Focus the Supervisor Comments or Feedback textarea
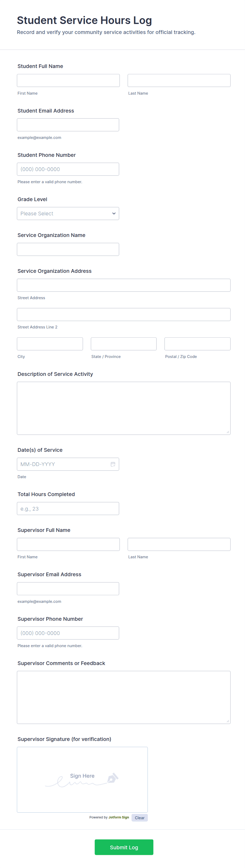Screen dimensions: 245x868 click(124, 697)
